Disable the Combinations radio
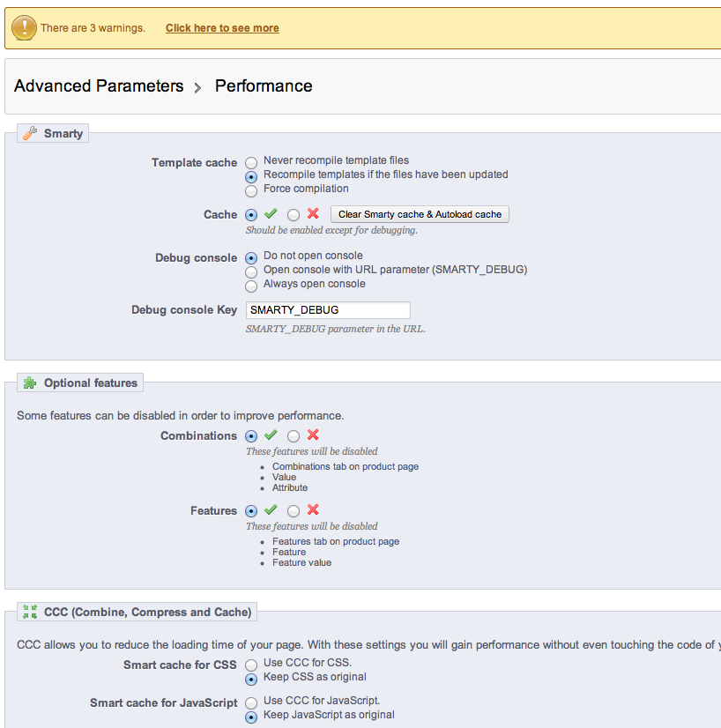Screen dimensions: 721x728 click(x=294, y=436)
